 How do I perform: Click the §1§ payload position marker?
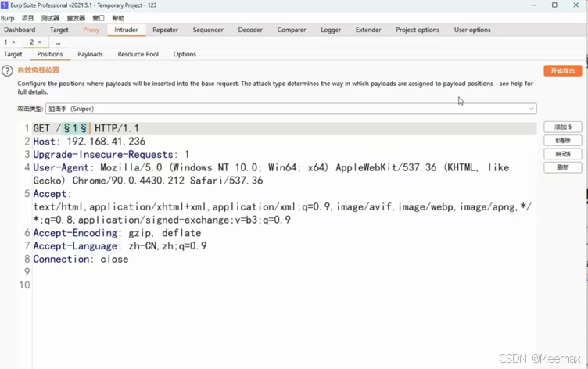coord(75,128)
